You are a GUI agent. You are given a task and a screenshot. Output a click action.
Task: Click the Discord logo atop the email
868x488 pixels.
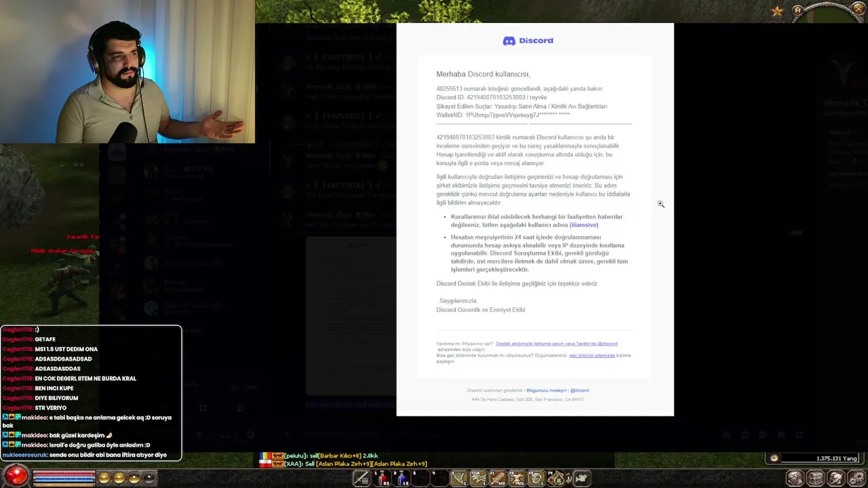point(528,41)
